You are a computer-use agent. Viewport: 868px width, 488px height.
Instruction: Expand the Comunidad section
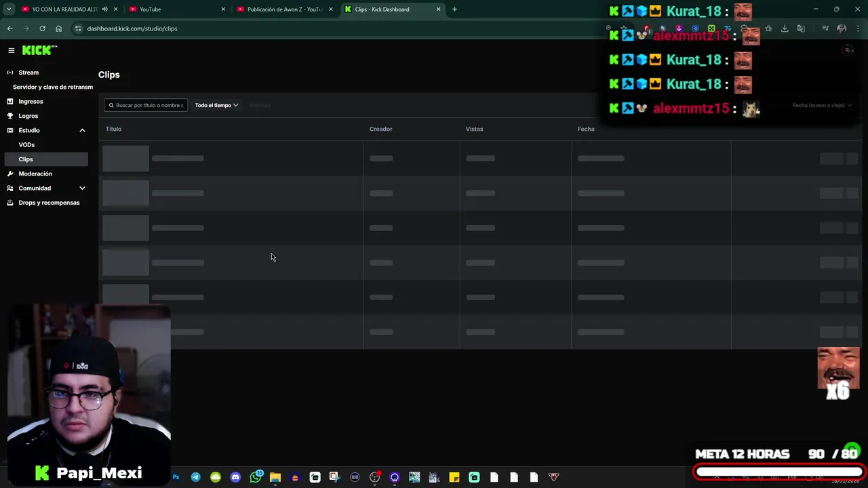pos(82,188)
